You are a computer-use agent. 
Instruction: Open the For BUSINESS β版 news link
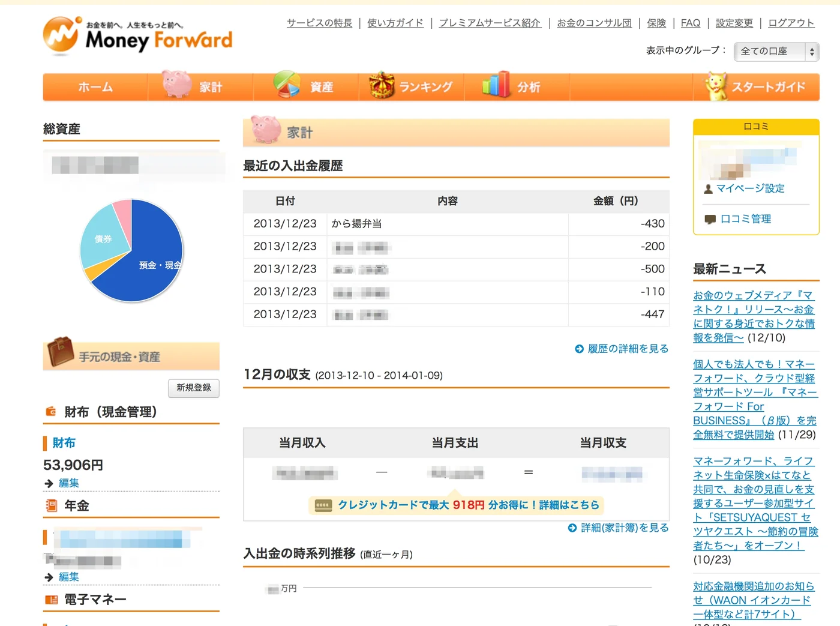[755, 399]
